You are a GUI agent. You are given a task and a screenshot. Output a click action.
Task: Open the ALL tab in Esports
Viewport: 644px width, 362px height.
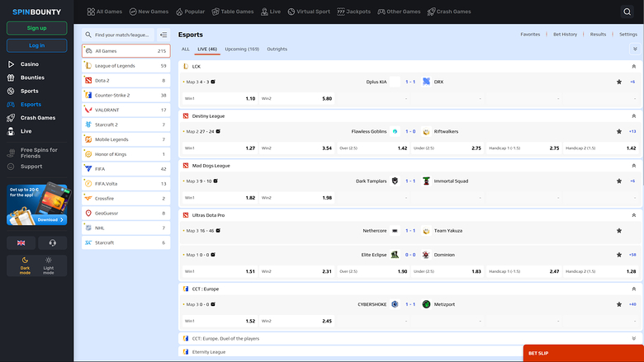coord(186,49)
